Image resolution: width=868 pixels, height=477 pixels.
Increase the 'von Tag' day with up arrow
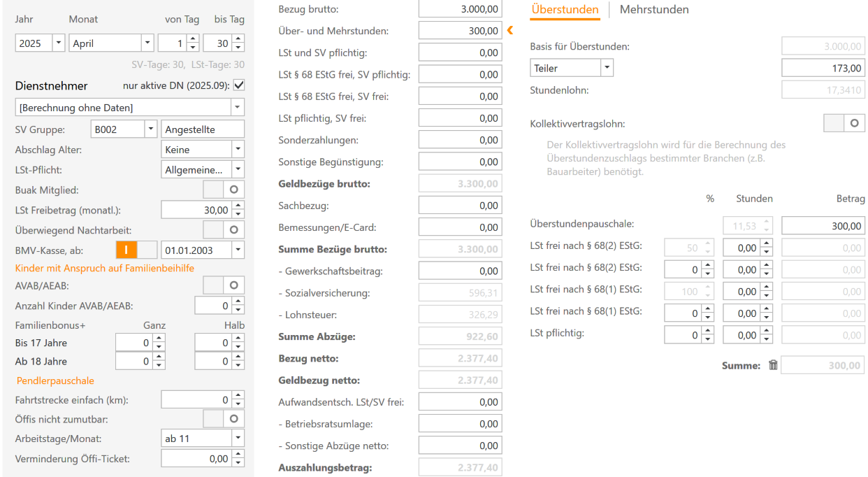point(193,39)
